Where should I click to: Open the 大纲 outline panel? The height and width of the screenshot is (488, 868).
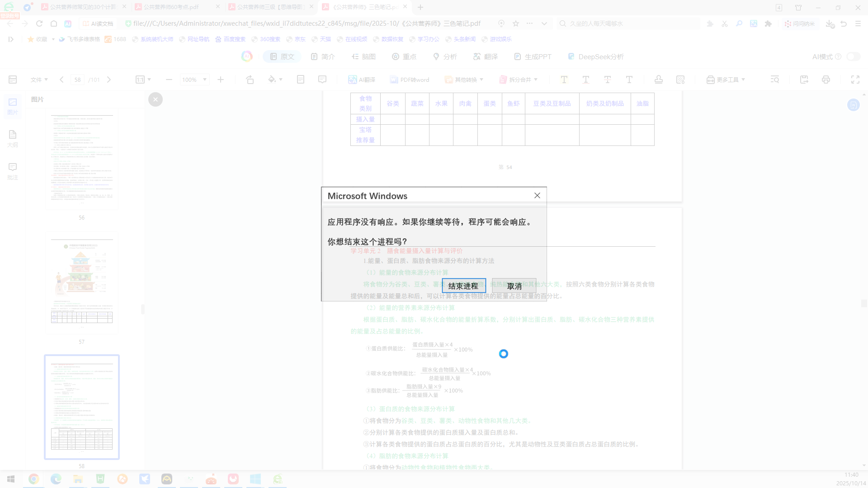click(x=12, y=138)
